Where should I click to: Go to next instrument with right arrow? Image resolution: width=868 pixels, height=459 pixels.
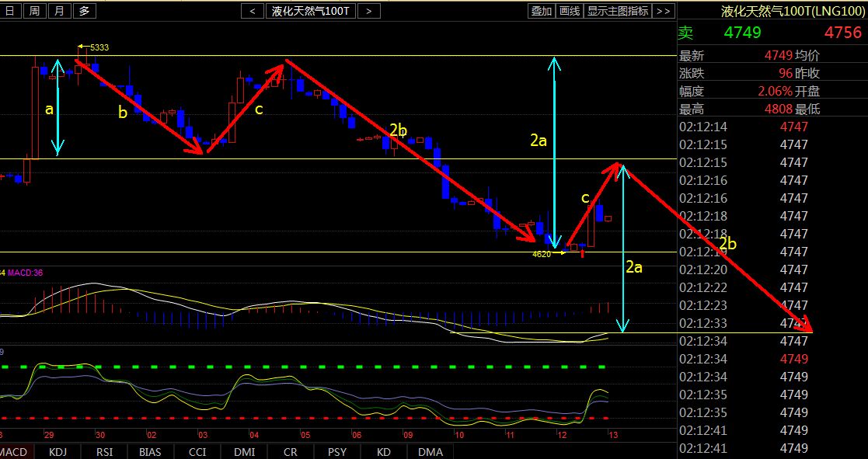[370, 11]
